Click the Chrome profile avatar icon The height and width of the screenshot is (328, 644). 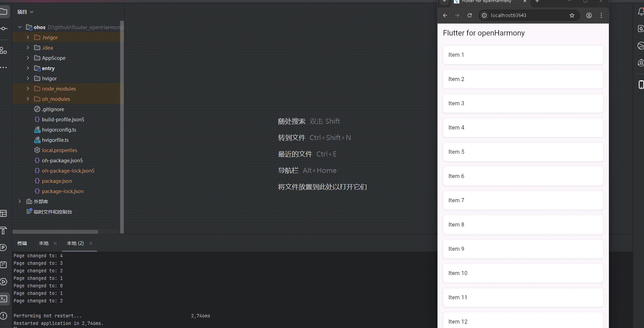(588, 15)
